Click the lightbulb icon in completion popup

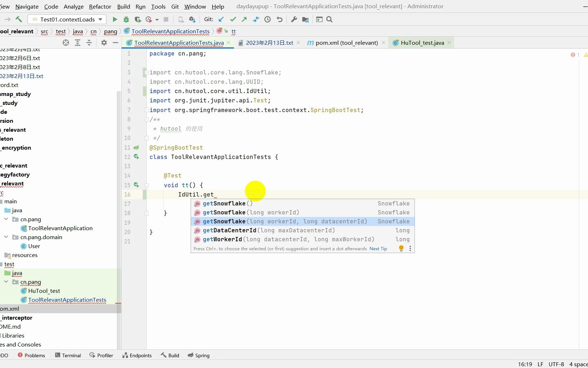click(401, 248)
